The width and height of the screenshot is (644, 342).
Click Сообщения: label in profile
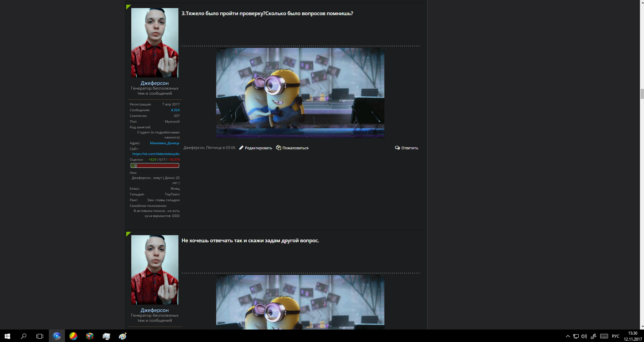140,110
